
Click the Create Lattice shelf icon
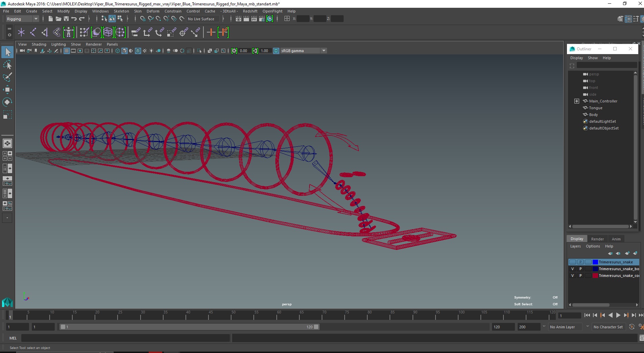click(108, 32)
